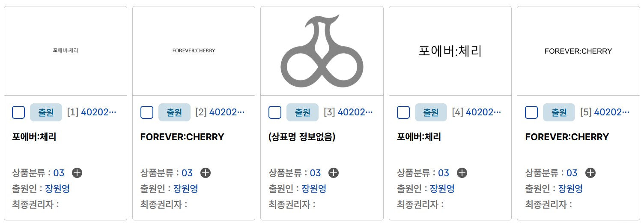Check the box for result [3]

coord(275,112)
